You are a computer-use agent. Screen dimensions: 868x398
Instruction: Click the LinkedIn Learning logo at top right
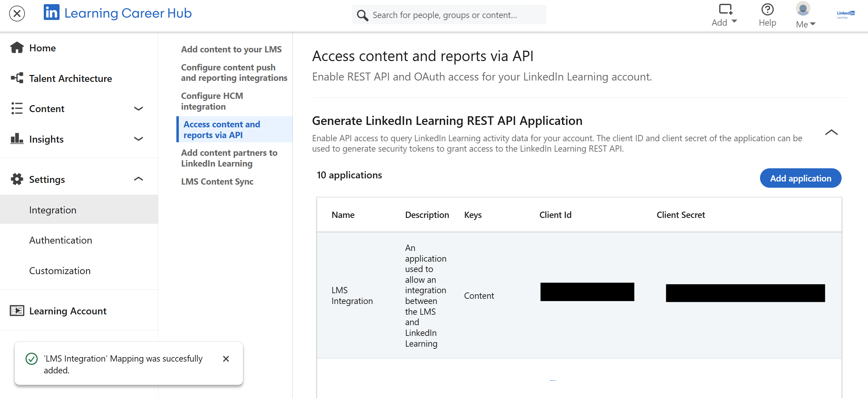click(846, 14)
